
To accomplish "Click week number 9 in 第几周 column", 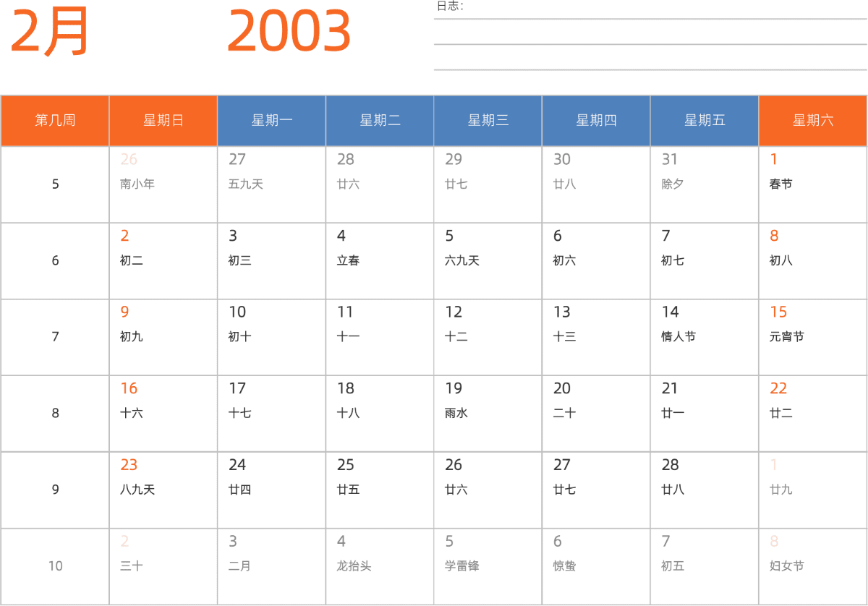I will [56, 490].
